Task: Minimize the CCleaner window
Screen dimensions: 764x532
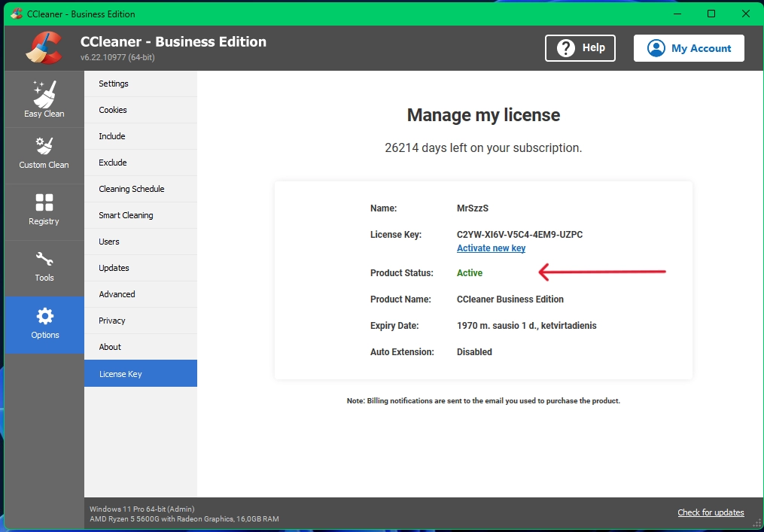Action: click(x=677, y=14)
